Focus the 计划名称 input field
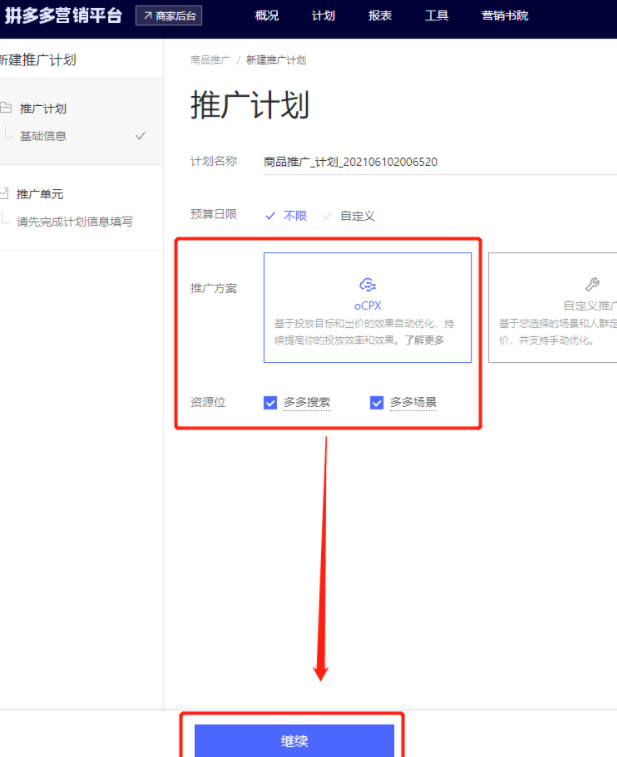The image size is (617, 757). click(440, 162)
